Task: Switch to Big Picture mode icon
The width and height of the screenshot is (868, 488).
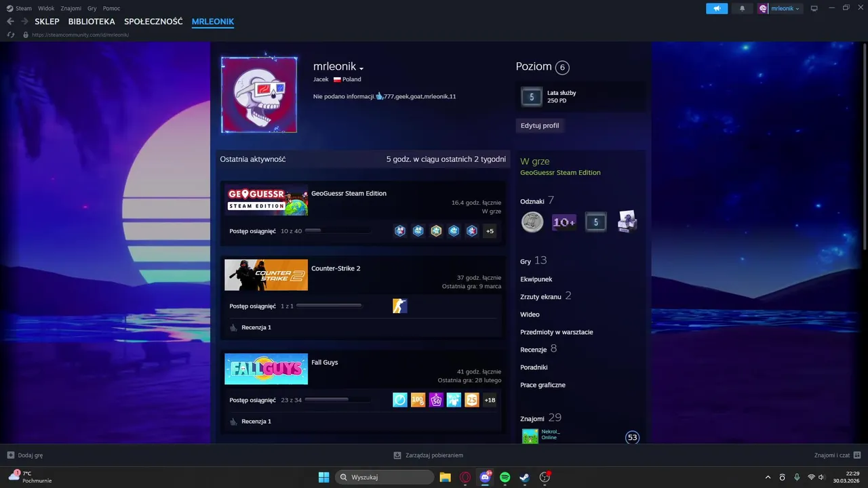Action: [x=814, y=8]
